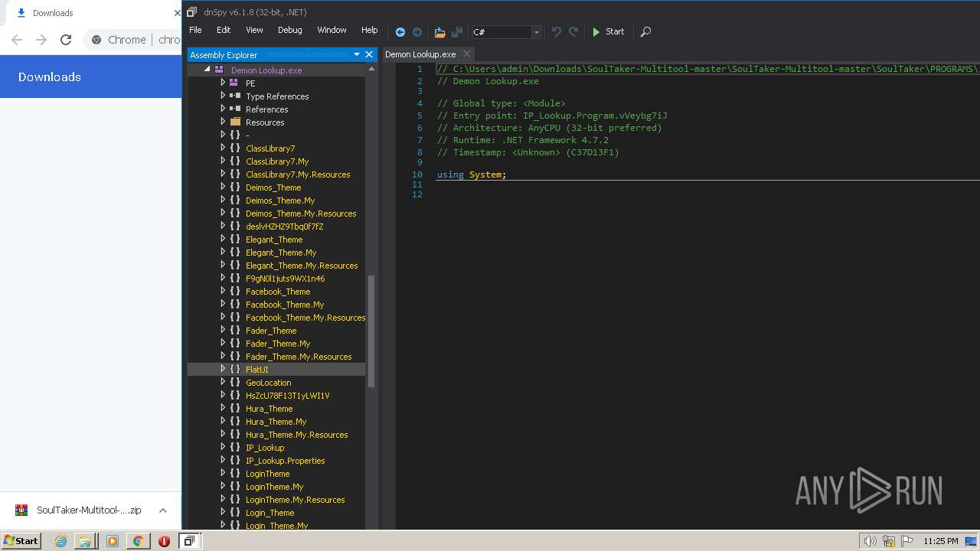Navigate backward with the blue arrow
980x551 pixels.
click(x=400, y=32)
